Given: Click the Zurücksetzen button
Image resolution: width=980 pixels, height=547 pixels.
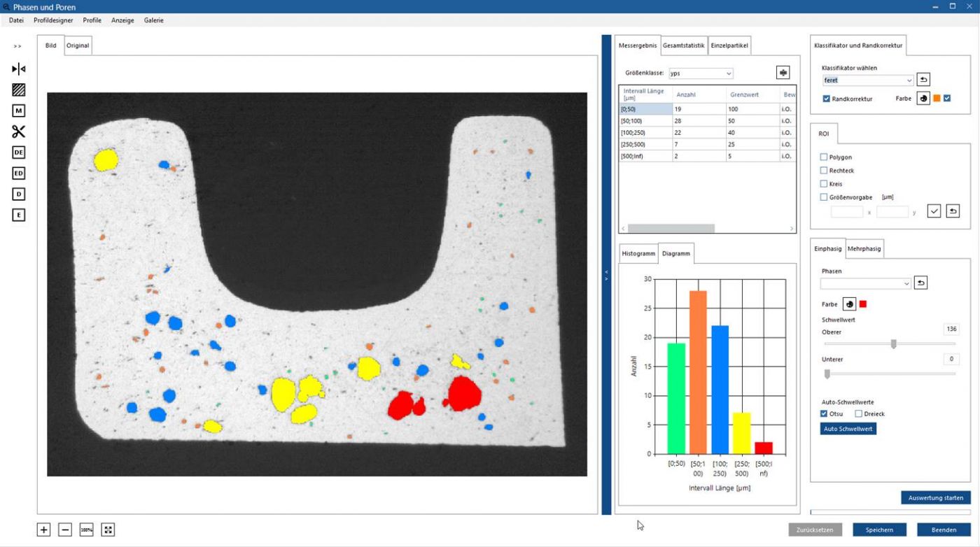Looking at the screenshot, I should click(x=815, y=530).
